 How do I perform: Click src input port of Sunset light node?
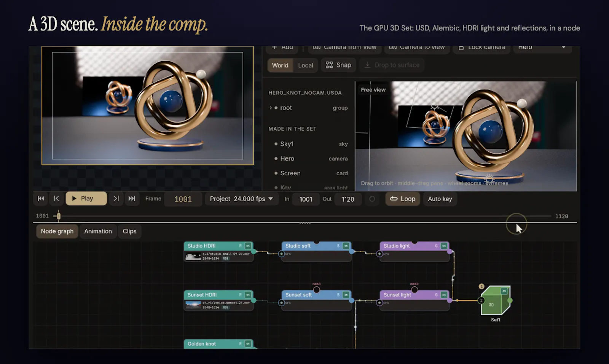[379, 303]
